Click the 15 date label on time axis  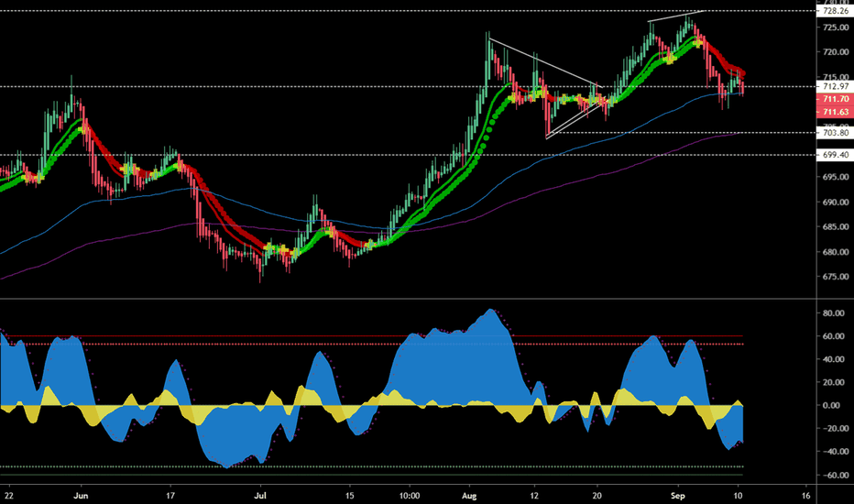coord(350,496)
